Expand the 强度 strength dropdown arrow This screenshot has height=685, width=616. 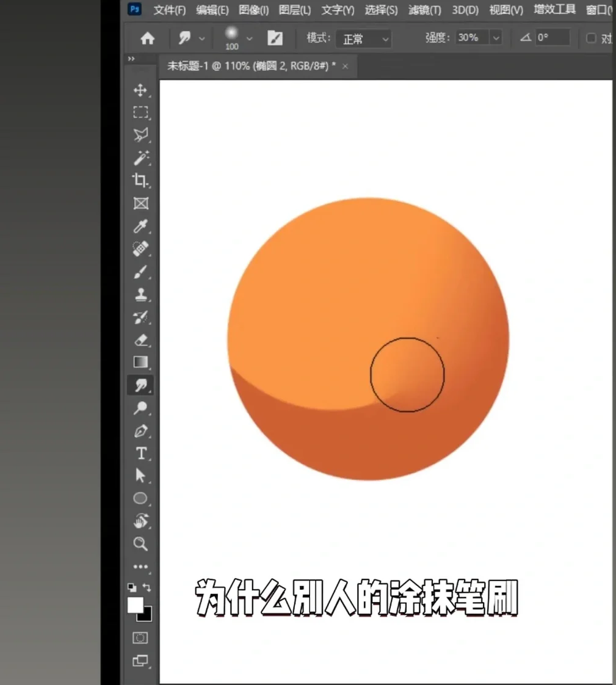point(496,38)
